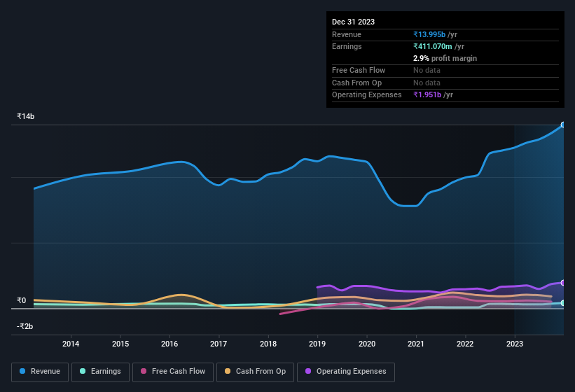Jump to the 2022 axis label
The width and height of the screenshot is (575, 392).
coord(466,344)
